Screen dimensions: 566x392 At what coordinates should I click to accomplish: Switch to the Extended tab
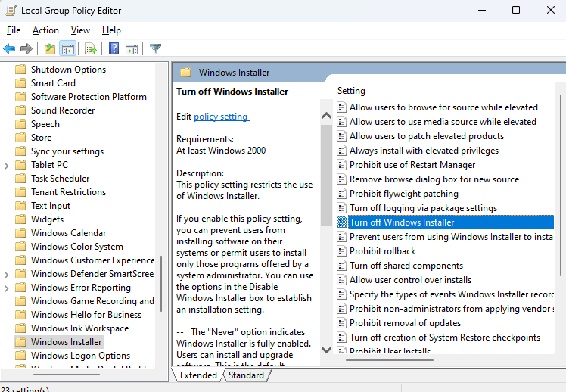pyautogui.click(x=198, y=375)
